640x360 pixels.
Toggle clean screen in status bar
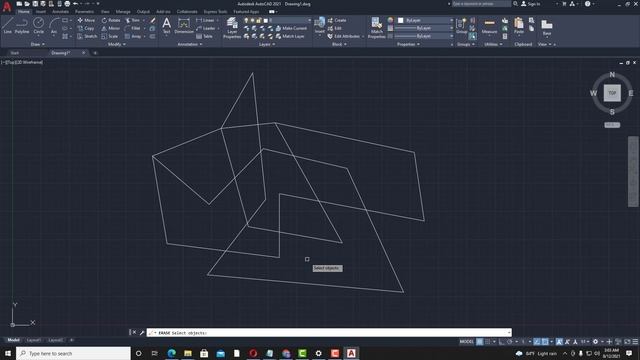[x=627, y=342]
